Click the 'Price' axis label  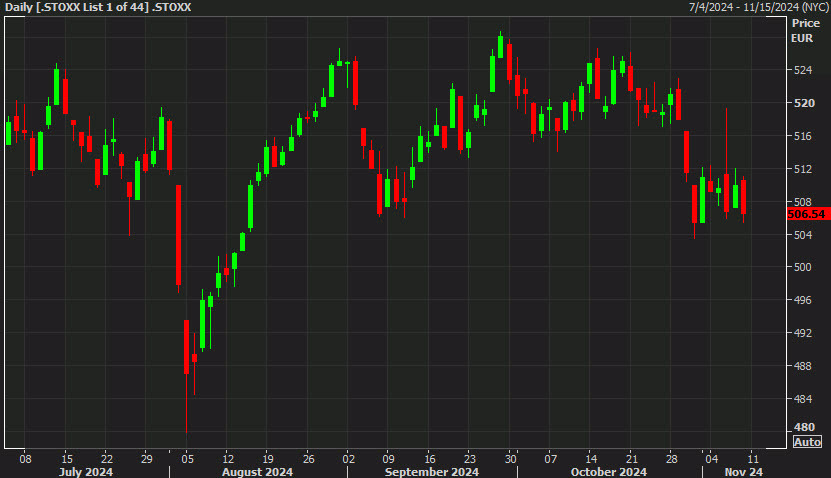coord(806,23)
